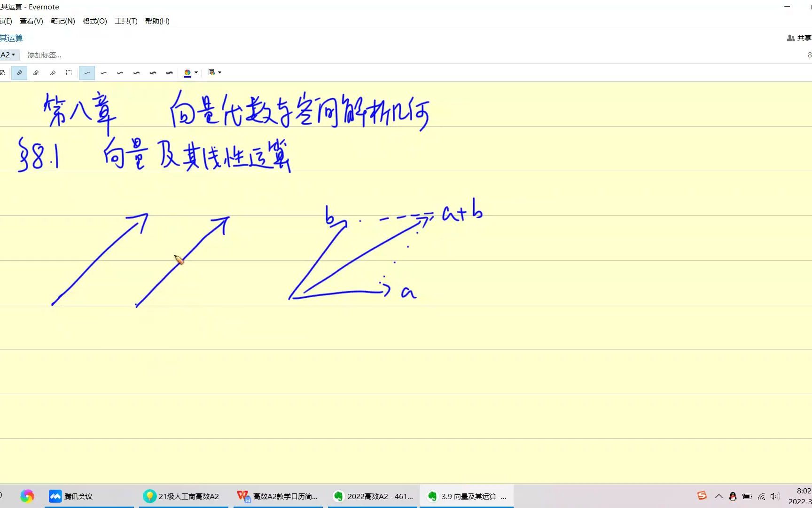The height and width of the screenshot is (508, 812).
Task: Open the 工具(T) menu
Action: coord(125,21)
